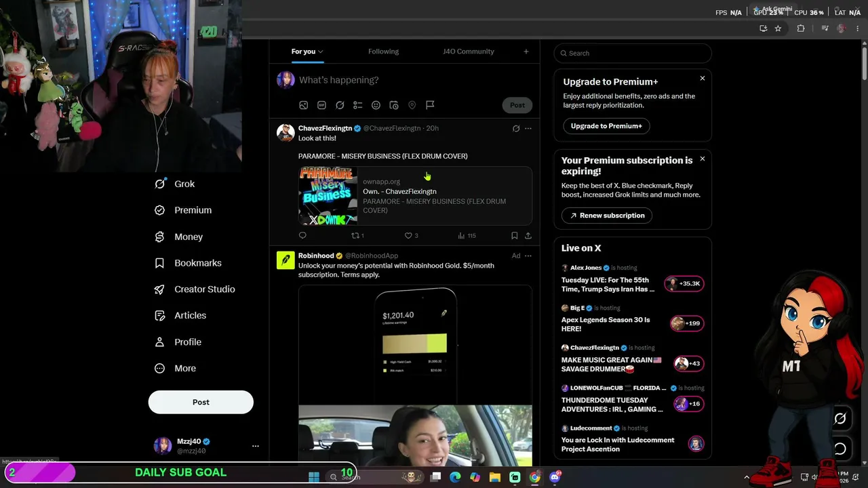Bookmark this page with the star icon

coord(778,28)
